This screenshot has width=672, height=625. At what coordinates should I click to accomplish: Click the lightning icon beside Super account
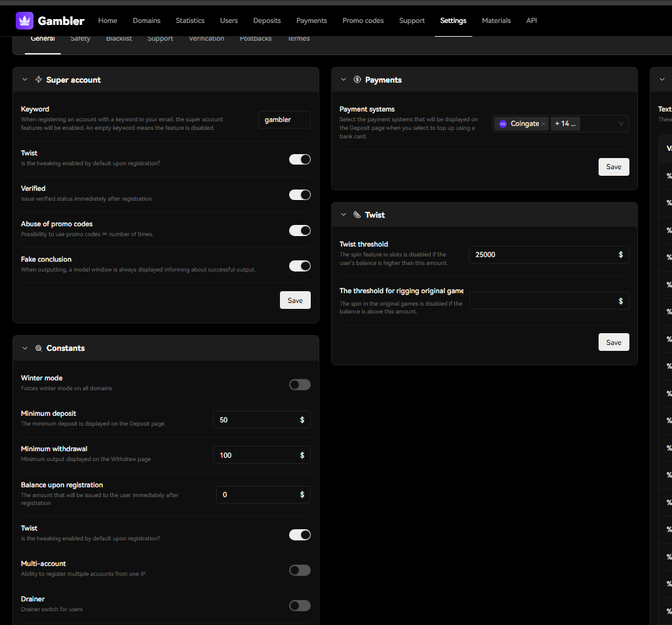click(39, 80)
